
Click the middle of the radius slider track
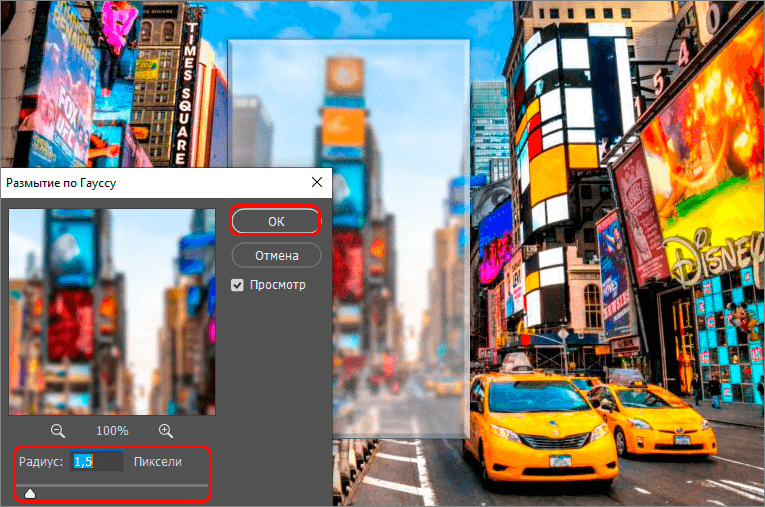point(112,486)
